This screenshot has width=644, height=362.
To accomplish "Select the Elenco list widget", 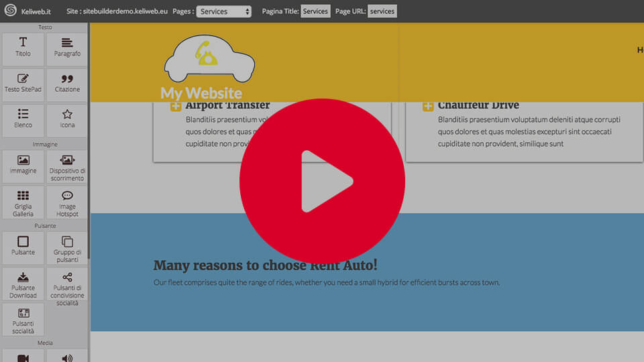I will [x=23, y=119].
